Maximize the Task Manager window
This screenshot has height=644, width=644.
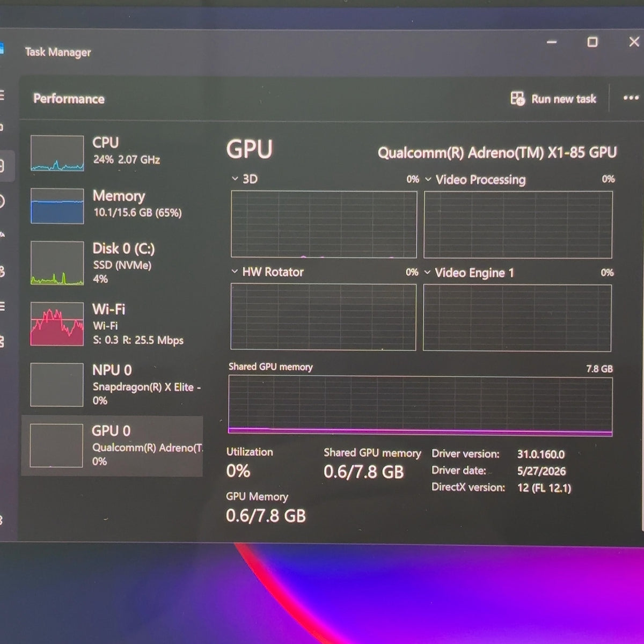(592, 42)
